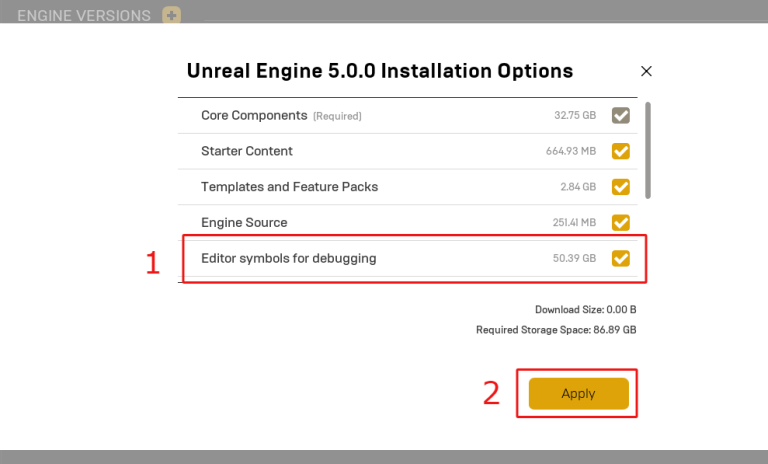Click the 50.39 GB size text

574,258
